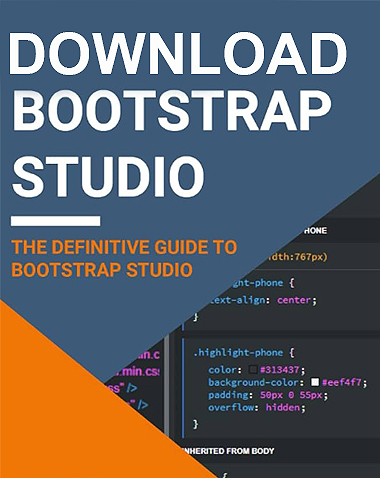
Task: Open the color swatch beside #eef4f7
Action: click(315, 382)
